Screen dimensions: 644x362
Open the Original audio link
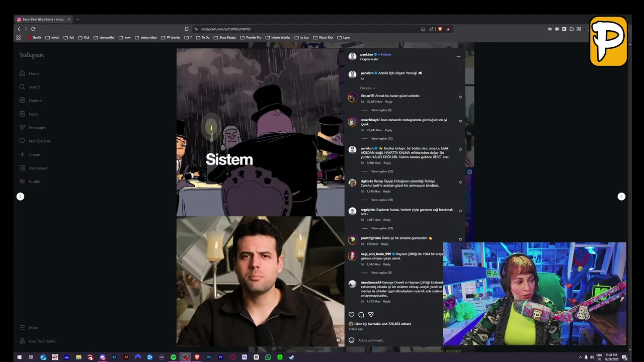click(369, 59)
